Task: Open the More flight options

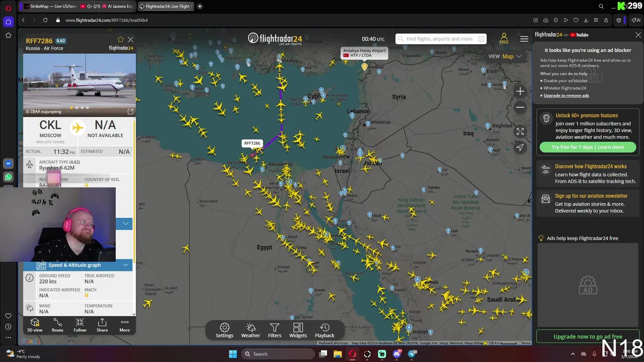Action: click(124, 325)
